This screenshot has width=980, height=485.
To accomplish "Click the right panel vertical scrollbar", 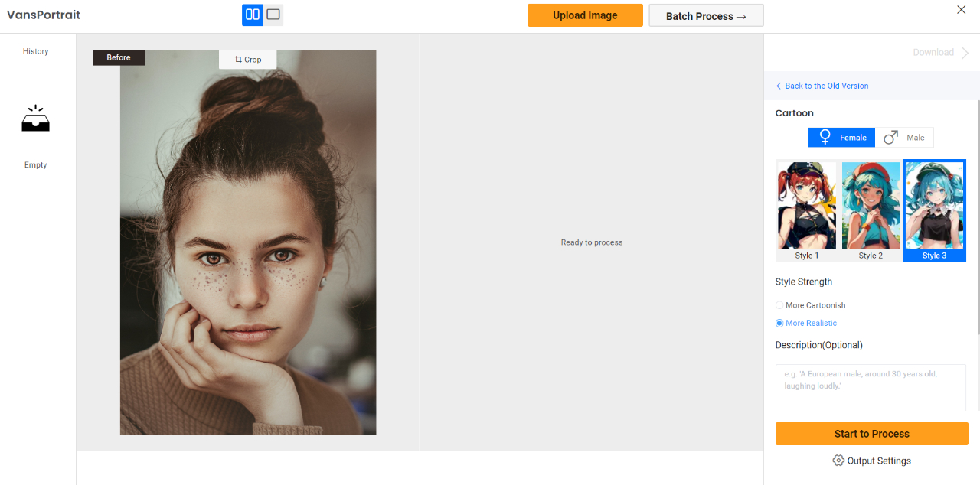I will click(978, 216).
